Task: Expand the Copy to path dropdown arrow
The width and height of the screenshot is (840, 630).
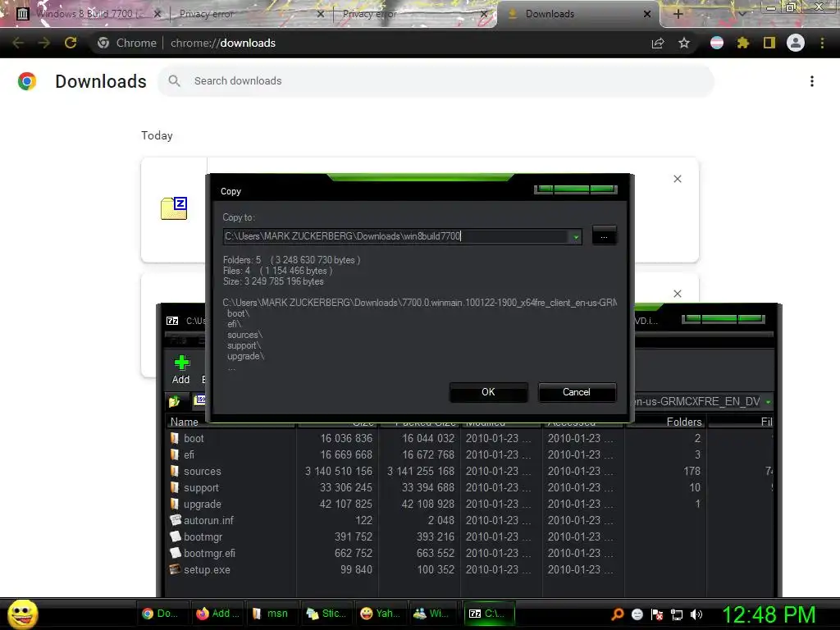Action: (x=575, y=237)
